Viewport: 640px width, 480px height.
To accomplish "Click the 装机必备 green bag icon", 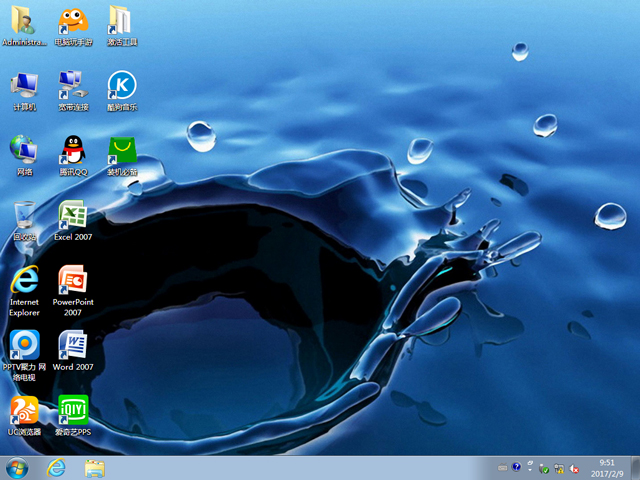I will (x=121, y=151).
